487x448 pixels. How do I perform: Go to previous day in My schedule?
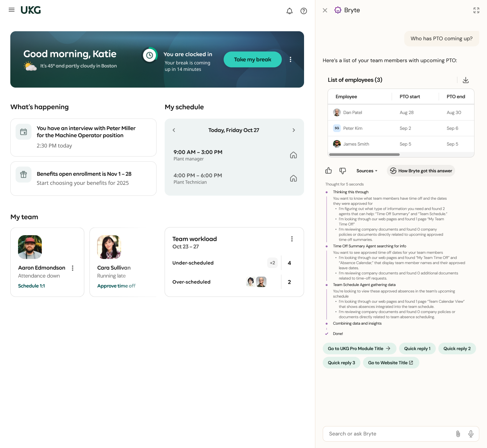pos(174,130)
